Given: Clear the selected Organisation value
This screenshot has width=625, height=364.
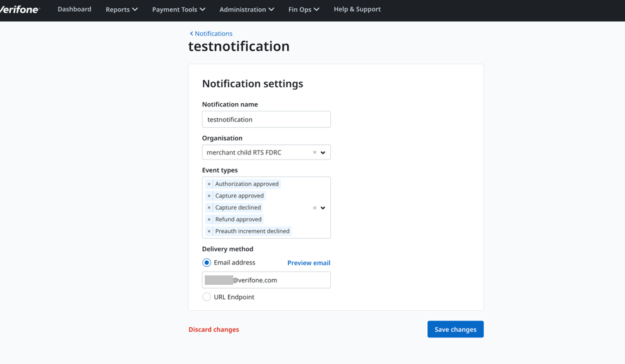Looking at the screenshot, I should tap(314, 153).
